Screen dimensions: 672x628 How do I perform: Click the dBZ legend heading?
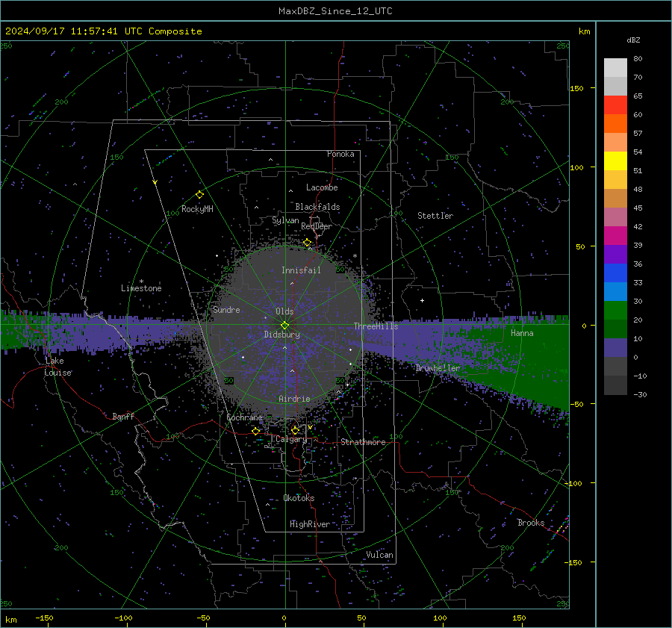point(633,40)
